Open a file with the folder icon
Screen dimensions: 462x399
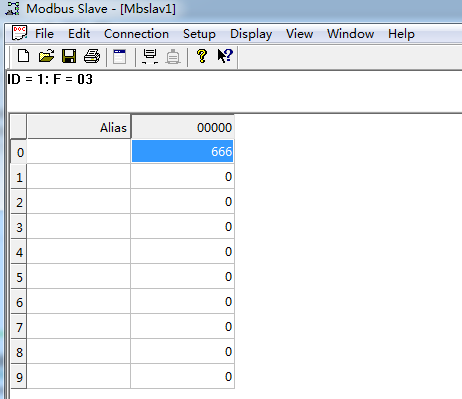click(x=46, y=56)
